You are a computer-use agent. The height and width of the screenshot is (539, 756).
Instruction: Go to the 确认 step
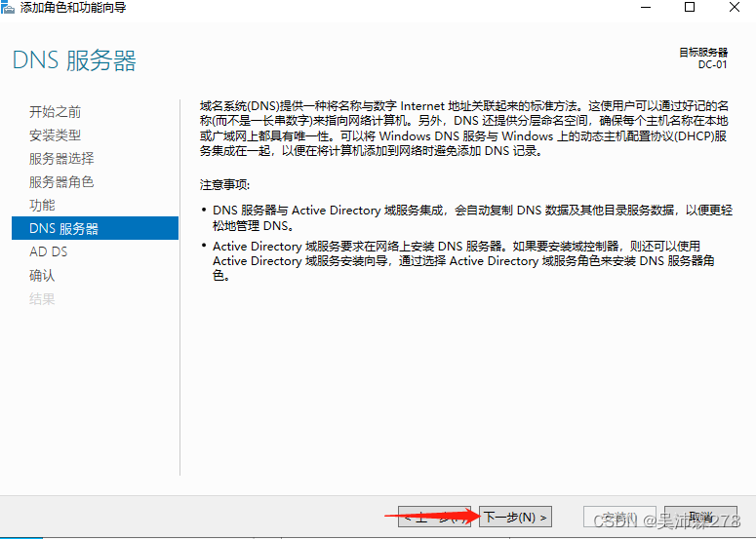(x=42, y=275)
